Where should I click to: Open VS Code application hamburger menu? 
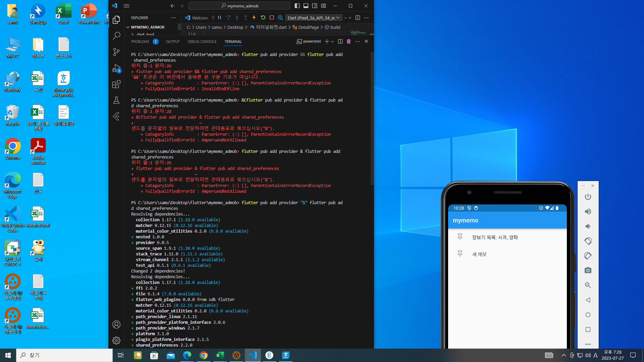point(126,6)
